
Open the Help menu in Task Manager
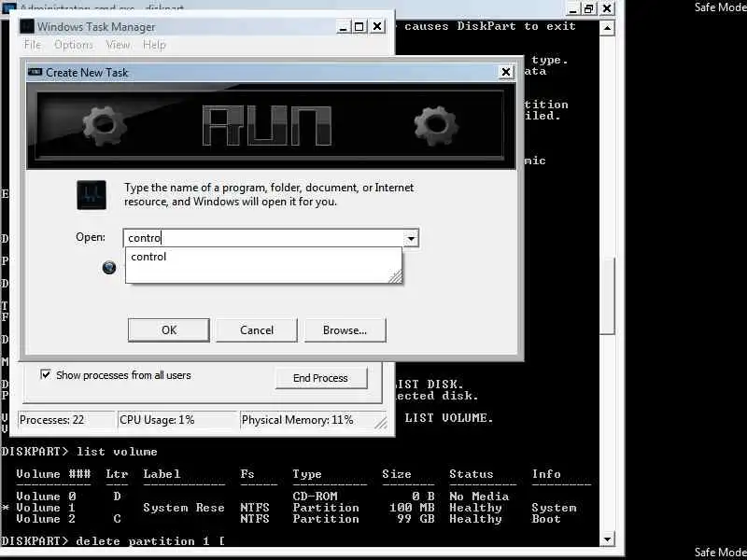(154, 45)
